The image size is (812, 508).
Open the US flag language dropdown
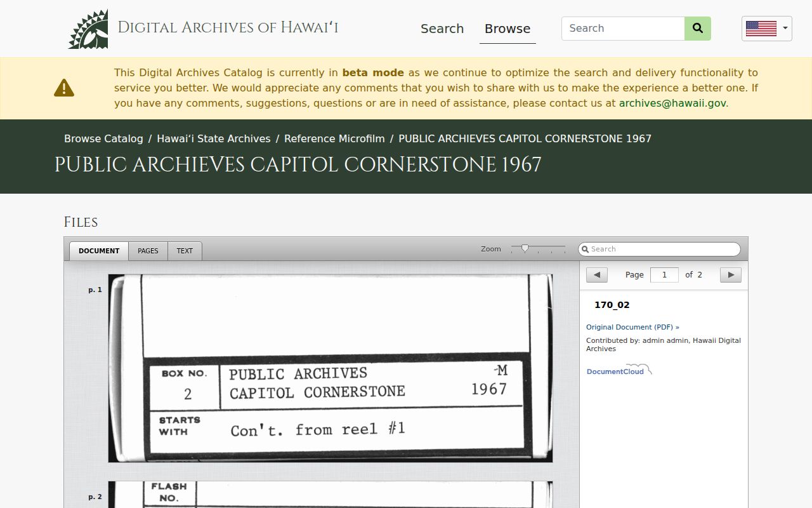point(766,29)
